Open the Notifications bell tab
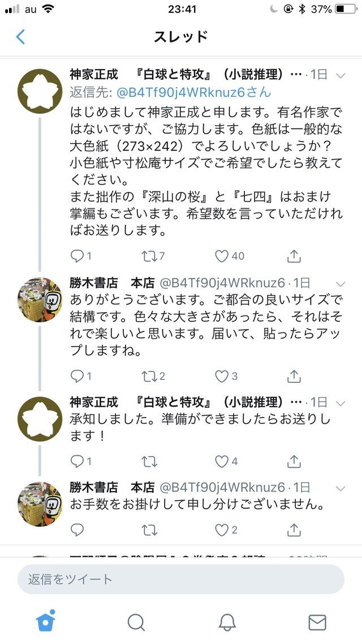The width and height of the screenshot is (362, 644). tap(227, 622)
